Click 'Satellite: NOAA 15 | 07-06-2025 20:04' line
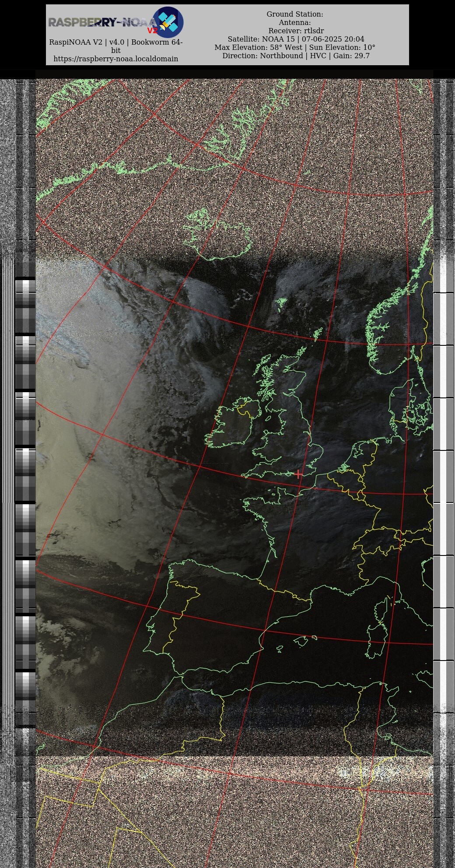The height and width of the screenshot is (868, 455). (296, 39)
